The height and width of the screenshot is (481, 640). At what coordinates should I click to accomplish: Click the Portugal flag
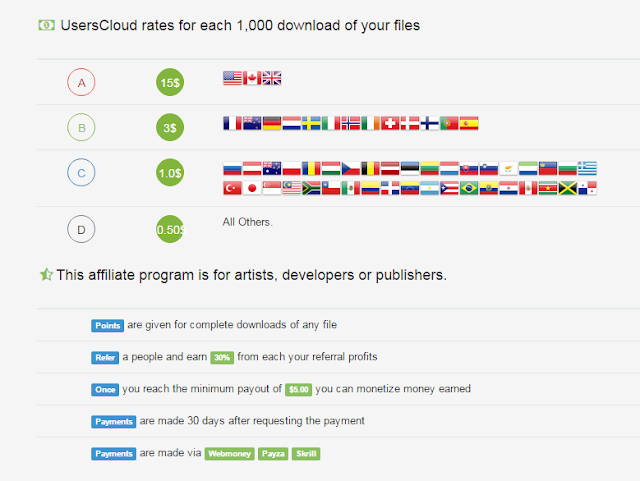[449, 123]
